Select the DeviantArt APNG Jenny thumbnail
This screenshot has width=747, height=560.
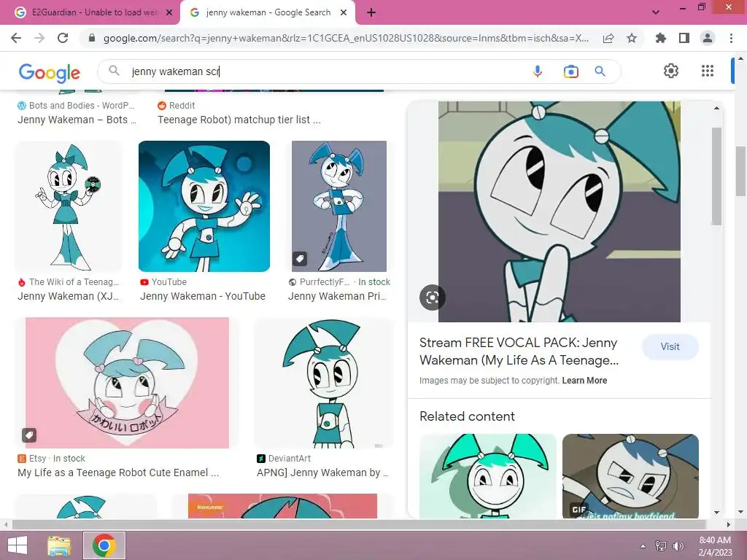coord(324,383)
